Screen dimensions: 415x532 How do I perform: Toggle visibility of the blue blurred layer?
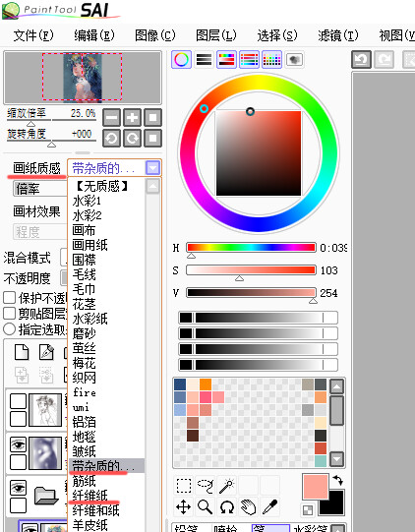coord(18,444)
